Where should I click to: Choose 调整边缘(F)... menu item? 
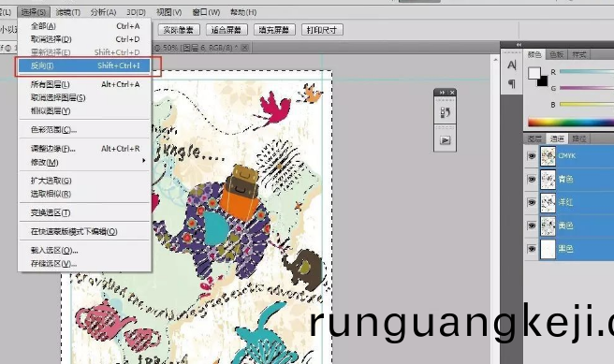click(x=85, y=149)
